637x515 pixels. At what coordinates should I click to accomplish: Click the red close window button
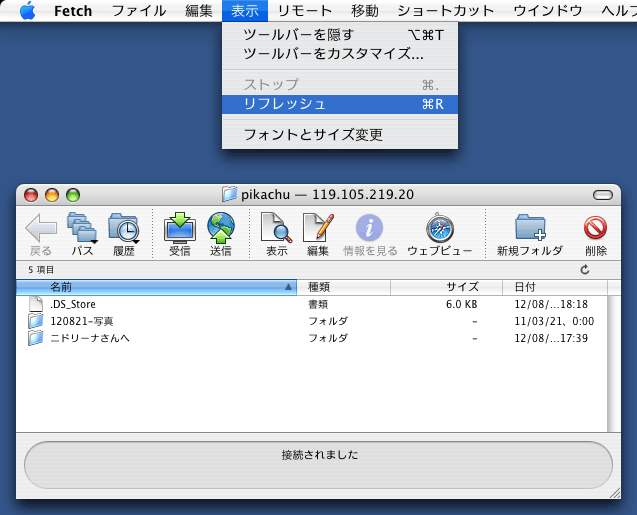coord(31,195)
